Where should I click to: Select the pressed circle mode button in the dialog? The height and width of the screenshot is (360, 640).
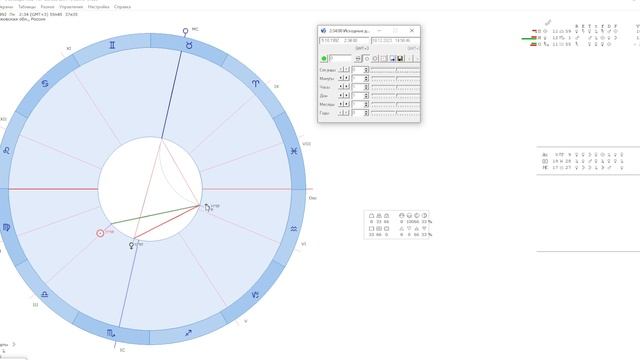point(367,59)
